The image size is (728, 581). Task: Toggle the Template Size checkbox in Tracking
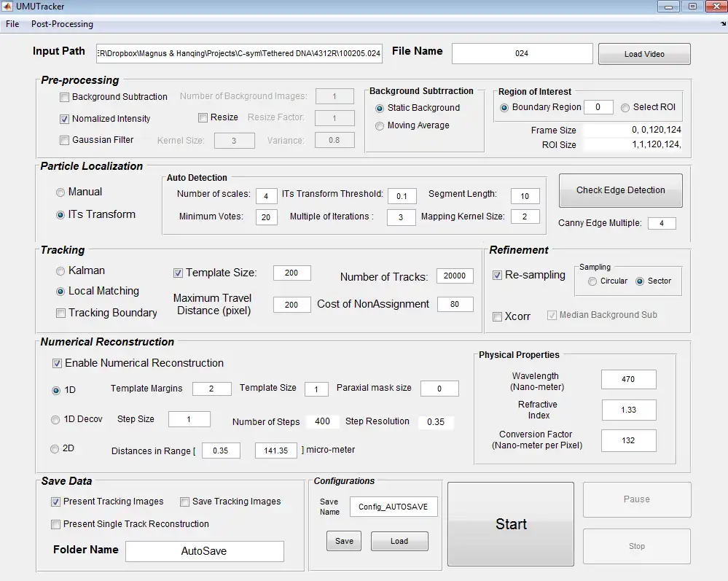click(x=178, y=273)
